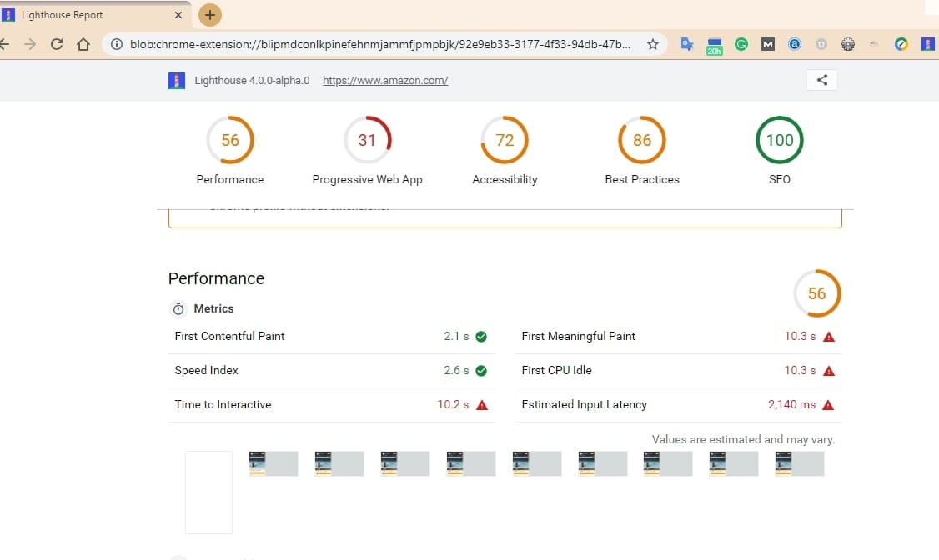Click green check icon next to 2.6 s

pos(481,371)
